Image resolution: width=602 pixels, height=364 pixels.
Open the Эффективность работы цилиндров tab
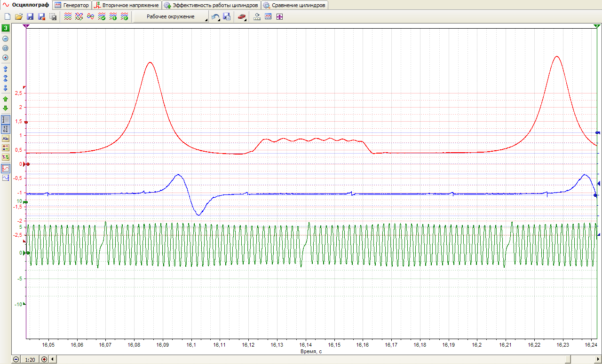click(211, 5)
